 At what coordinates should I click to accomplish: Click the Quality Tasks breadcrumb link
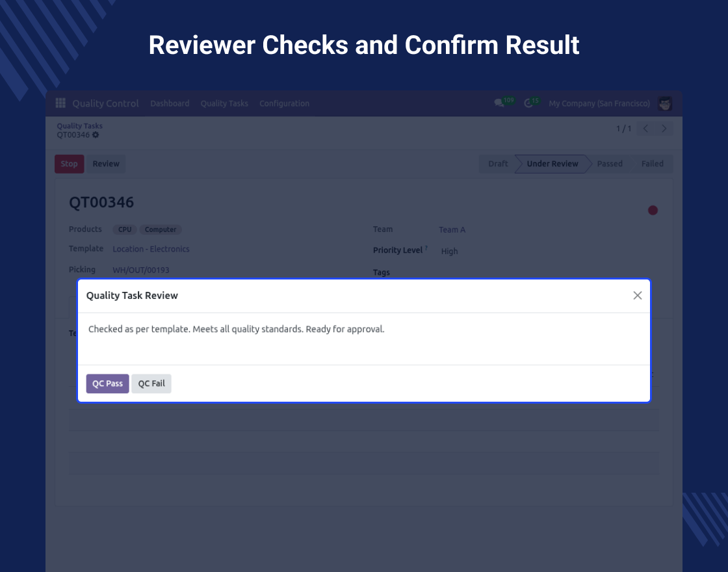79,126
